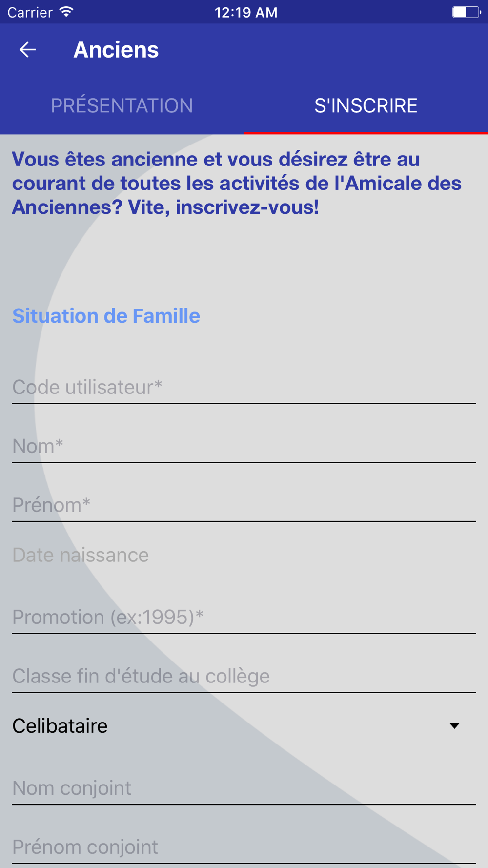Tap the clock in the status bar

(246, 12)
